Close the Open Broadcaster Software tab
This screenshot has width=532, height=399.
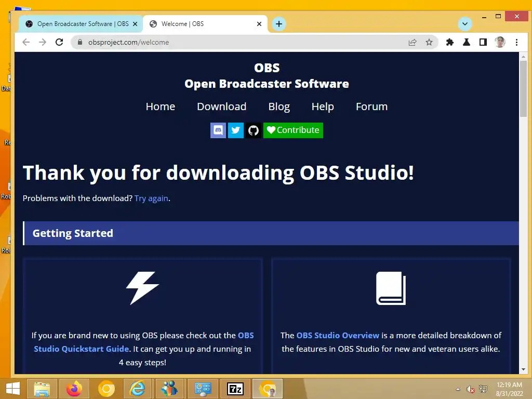coord(135,24)
